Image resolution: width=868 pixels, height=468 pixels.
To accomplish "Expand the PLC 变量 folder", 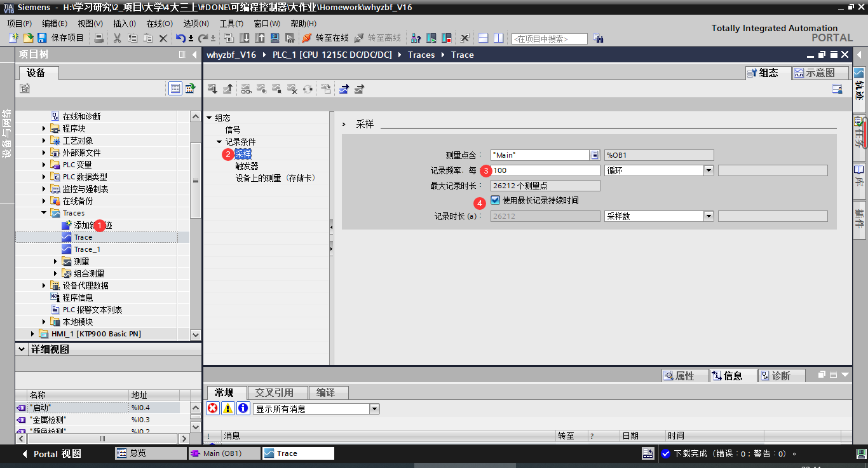I will pos(44,165).
